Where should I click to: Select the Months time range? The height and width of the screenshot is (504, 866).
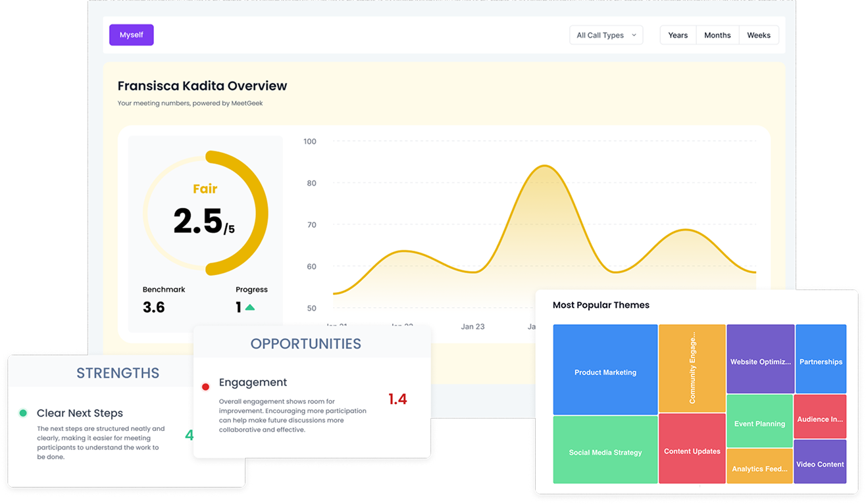[717, 36]
